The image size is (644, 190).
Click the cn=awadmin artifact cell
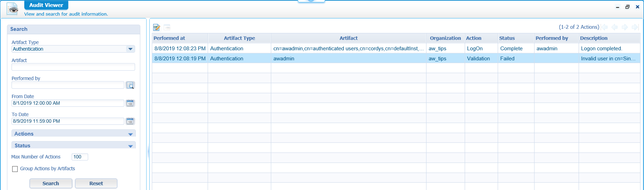(x=348, y=49)
